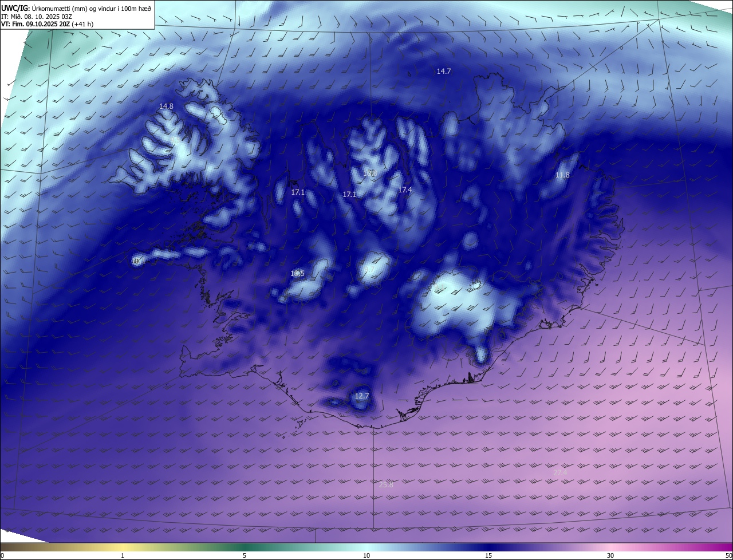
Task: Click the 11.8 value in eastern Iceland
Action: (563, 175)
